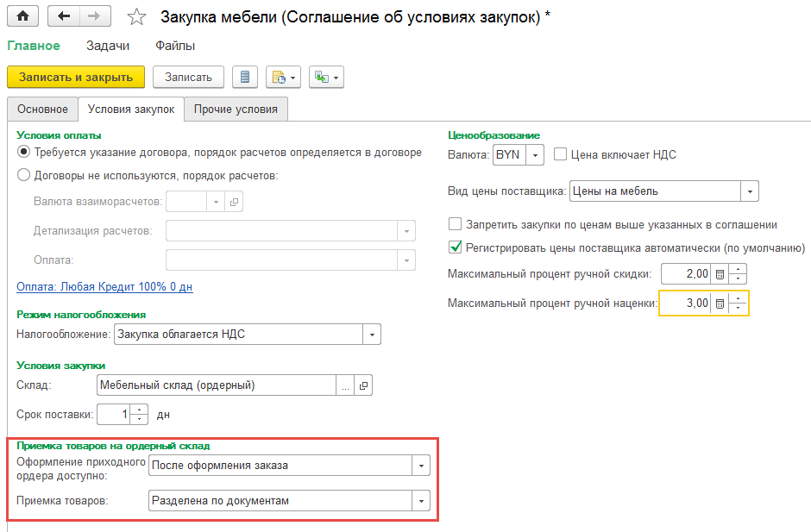
Task: Enable Цена включает НДС checkbox
Action: 560,155
